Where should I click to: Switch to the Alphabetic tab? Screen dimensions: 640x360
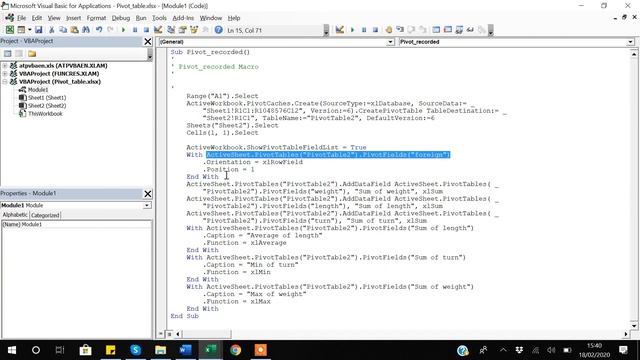point(15,215)
